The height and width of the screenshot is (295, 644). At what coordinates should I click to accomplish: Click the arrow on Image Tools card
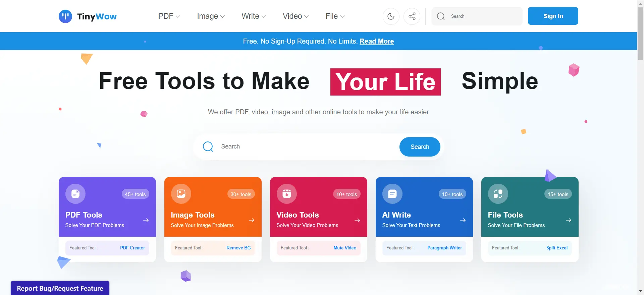252,220
